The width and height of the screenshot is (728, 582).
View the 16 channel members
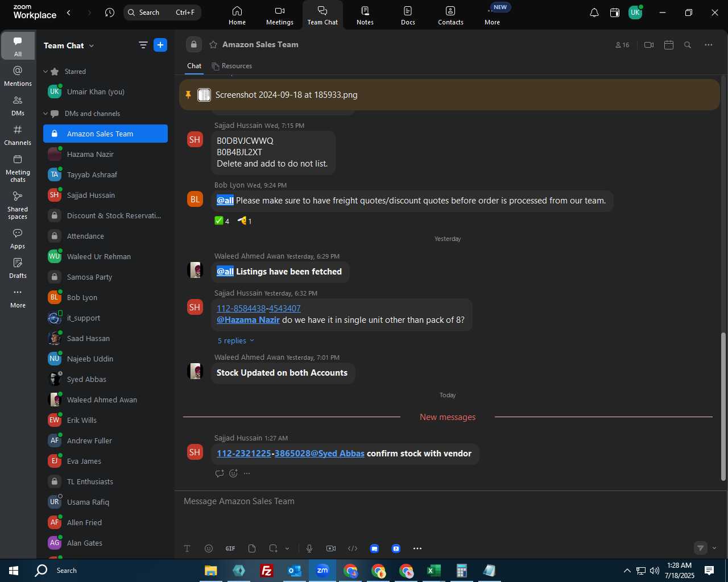click(x=622, y=45)
